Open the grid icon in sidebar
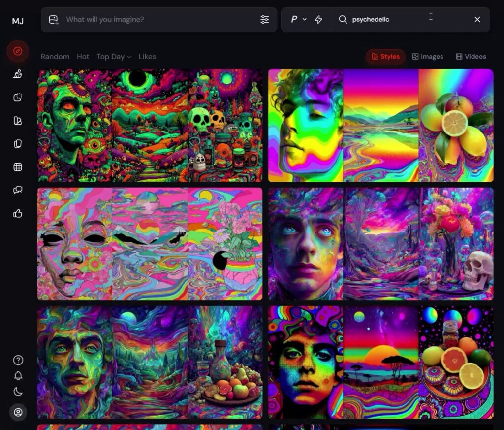Screen dimensions: 504x430 [x=18, y=167]
